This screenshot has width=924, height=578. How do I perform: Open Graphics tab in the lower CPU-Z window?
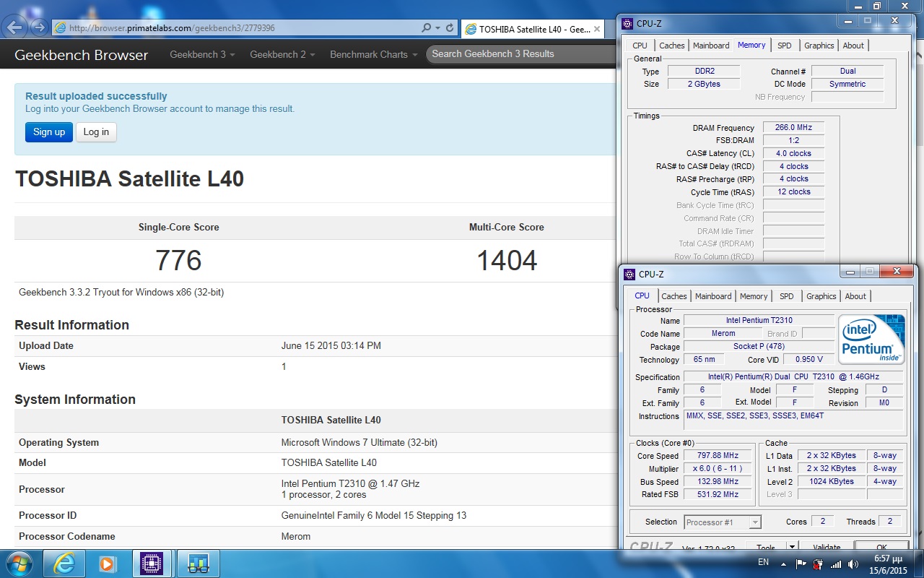pyautogui.click(x=821, y=296)
